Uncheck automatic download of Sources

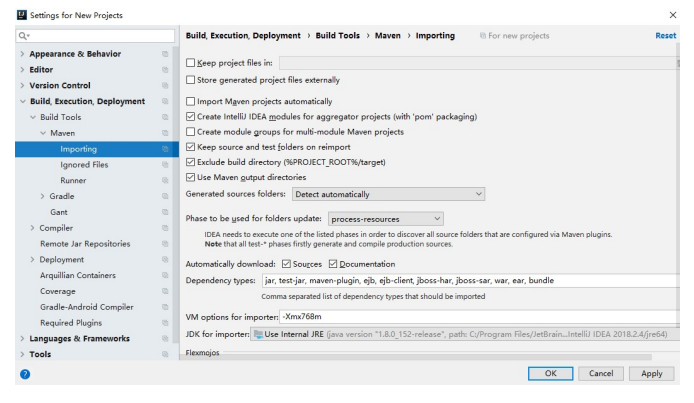point(286,264)
